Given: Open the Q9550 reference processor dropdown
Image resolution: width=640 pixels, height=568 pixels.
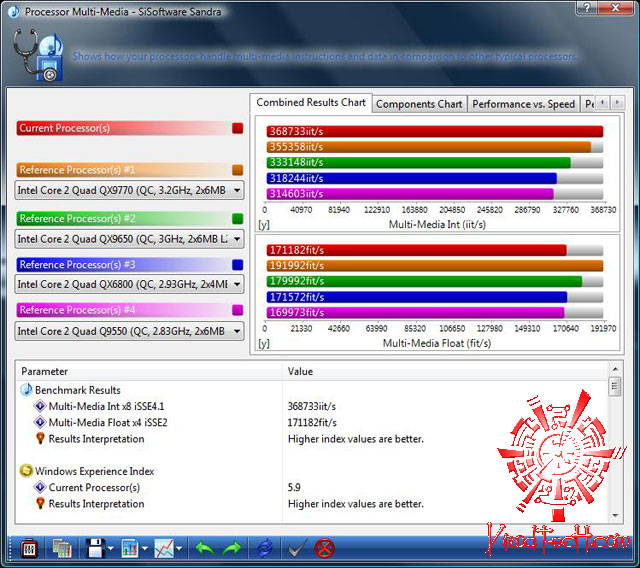Looking at the screenshot, I should click(x=129, y=331).
